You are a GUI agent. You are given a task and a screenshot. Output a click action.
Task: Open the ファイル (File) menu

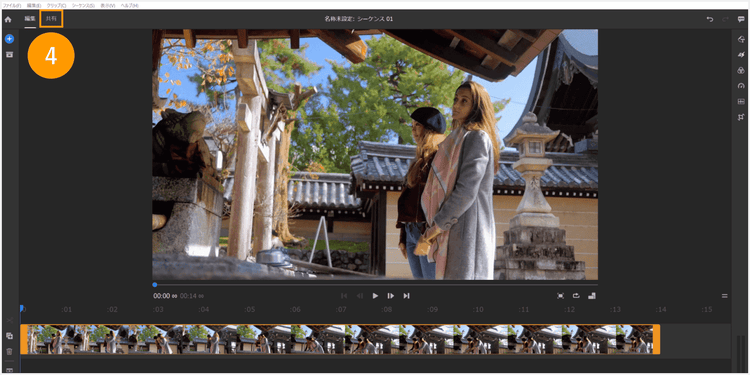(x=12, y=5)
